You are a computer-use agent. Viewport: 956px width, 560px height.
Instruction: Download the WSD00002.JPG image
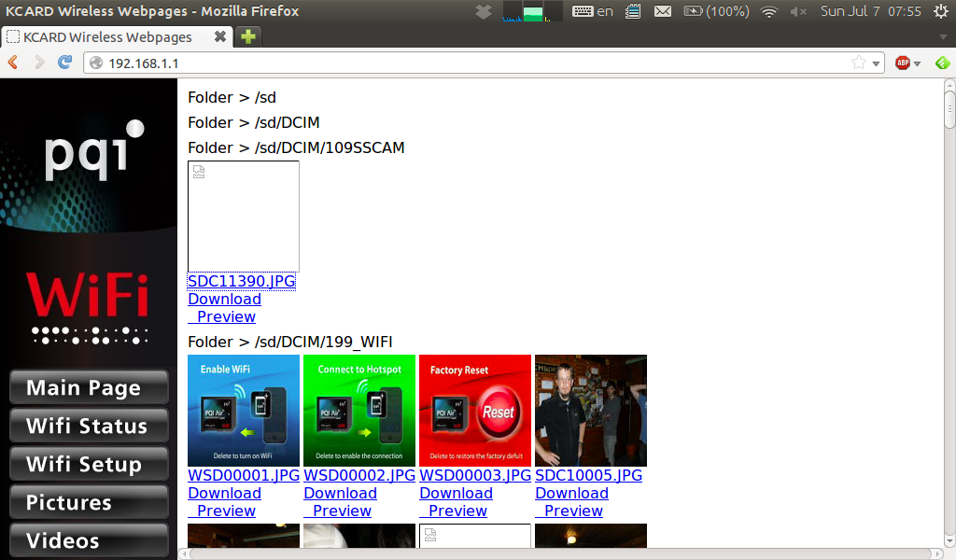coord(340,493)
